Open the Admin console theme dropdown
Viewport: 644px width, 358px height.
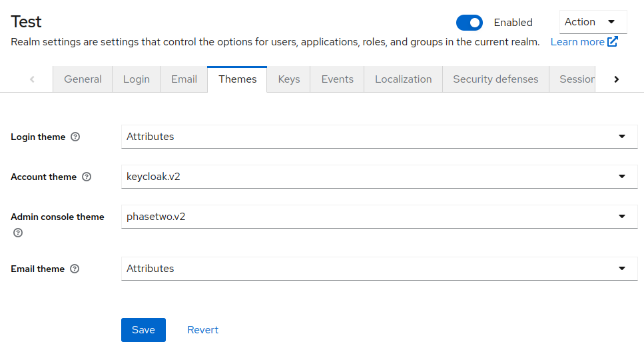tap(377, 217)
